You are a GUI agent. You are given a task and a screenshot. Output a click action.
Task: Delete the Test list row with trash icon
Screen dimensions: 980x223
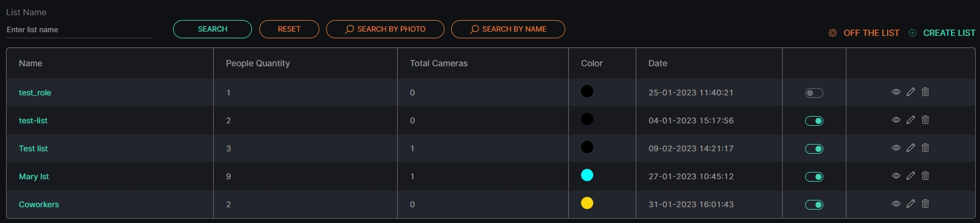click(925, 148)
